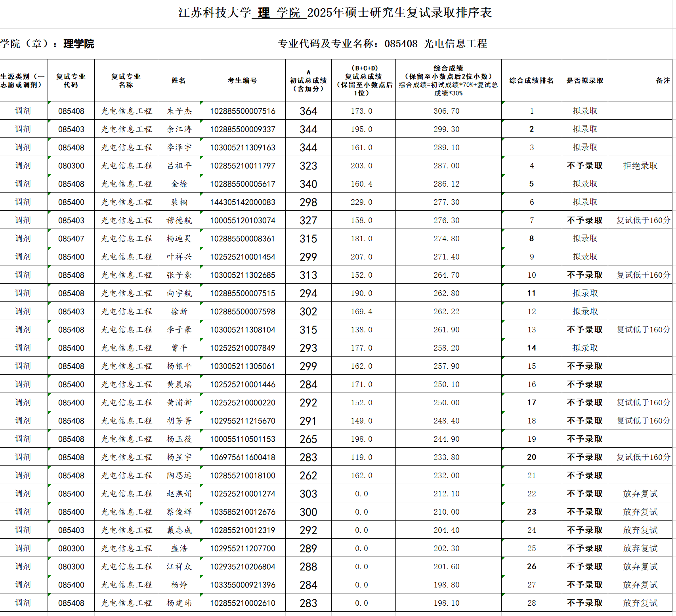The height and width of the screenshot is (616, 676).
Task: Select the name cell 杨婷
Action: [179, 585]
